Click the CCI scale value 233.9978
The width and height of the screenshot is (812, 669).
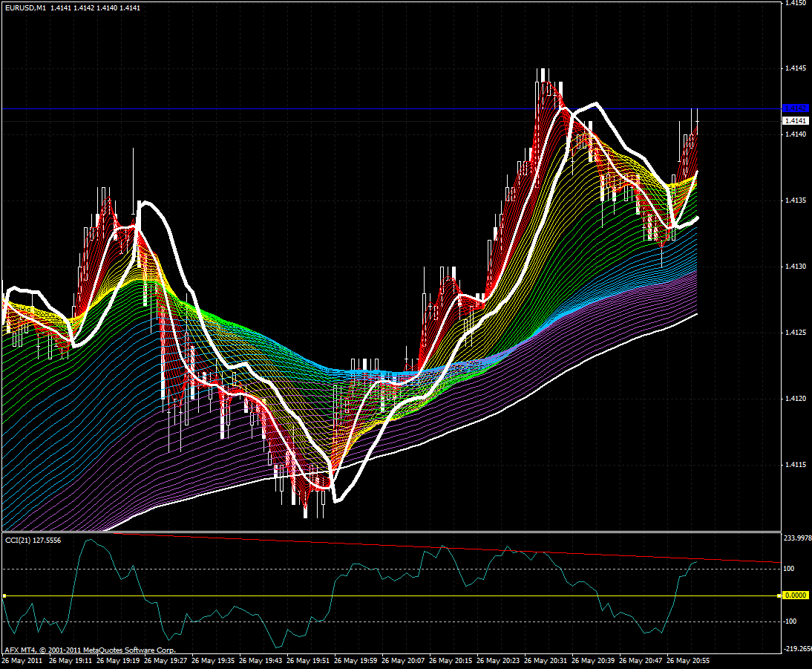coord(797,538)
